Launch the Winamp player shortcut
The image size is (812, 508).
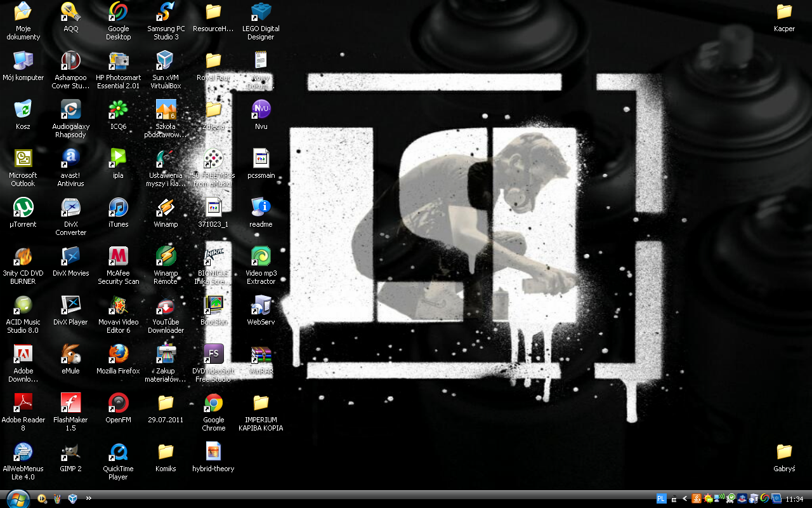(x=166, y=213)
